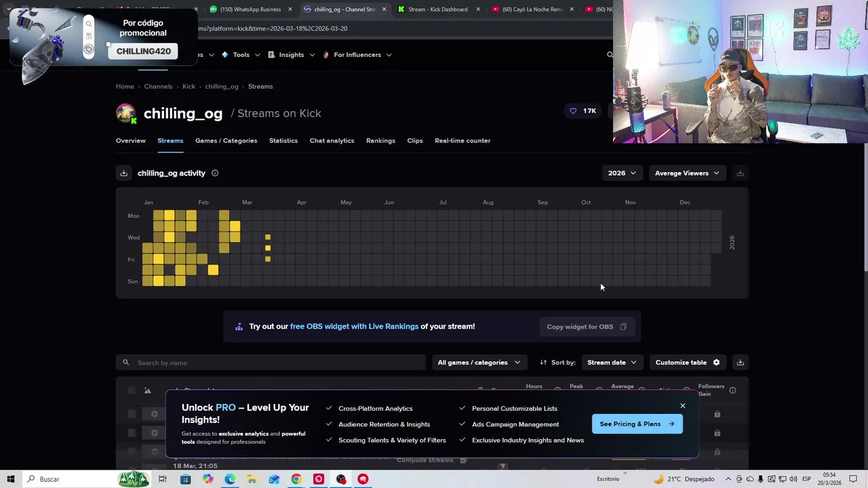Dismiss the Unlock PRO banner with X

(x=683, y=406)
